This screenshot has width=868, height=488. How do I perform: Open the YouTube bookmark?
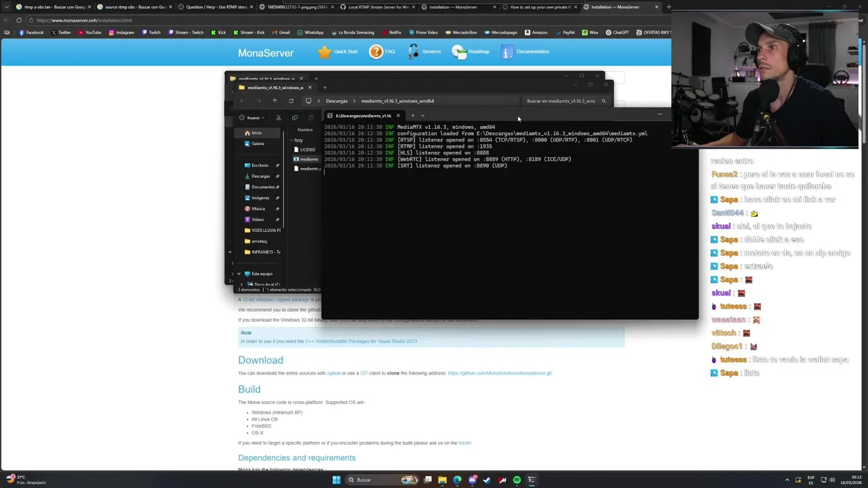(89, 33)
